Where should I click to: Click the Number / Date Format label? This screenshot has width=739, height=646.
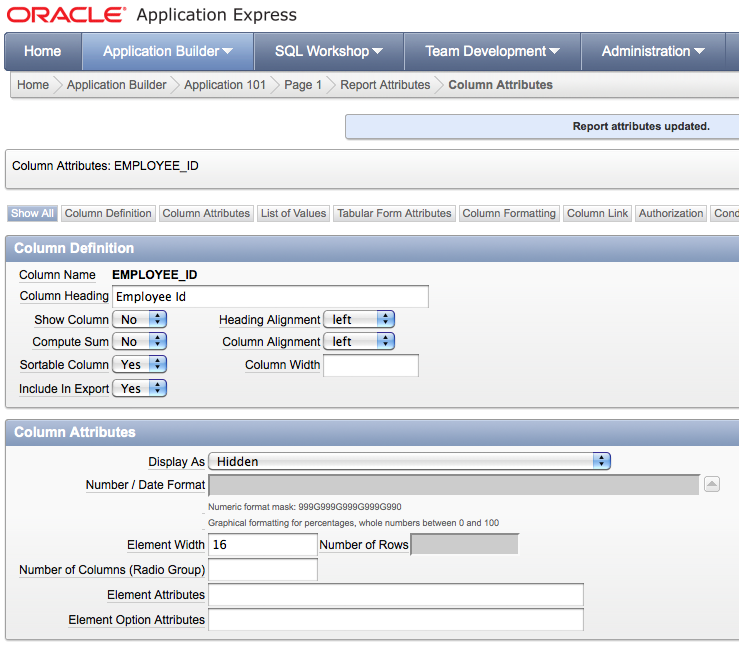click(145, 485)
